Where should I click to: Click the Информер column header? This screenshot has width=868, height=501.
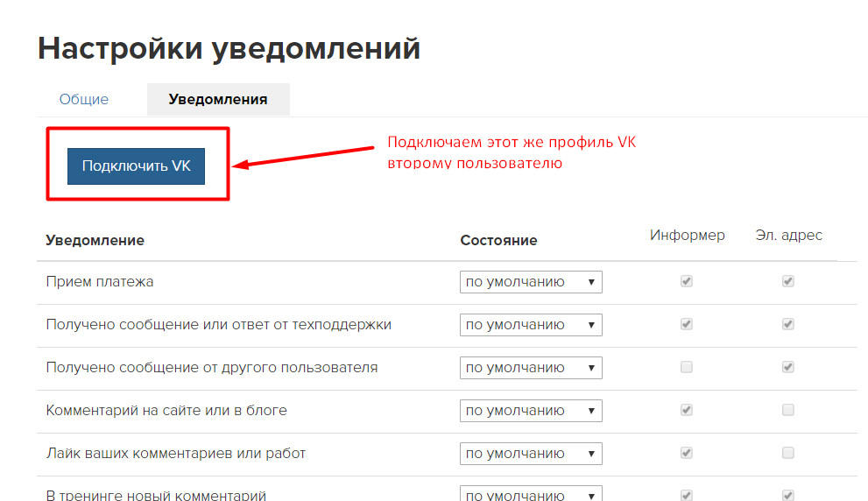click(687, 236)
